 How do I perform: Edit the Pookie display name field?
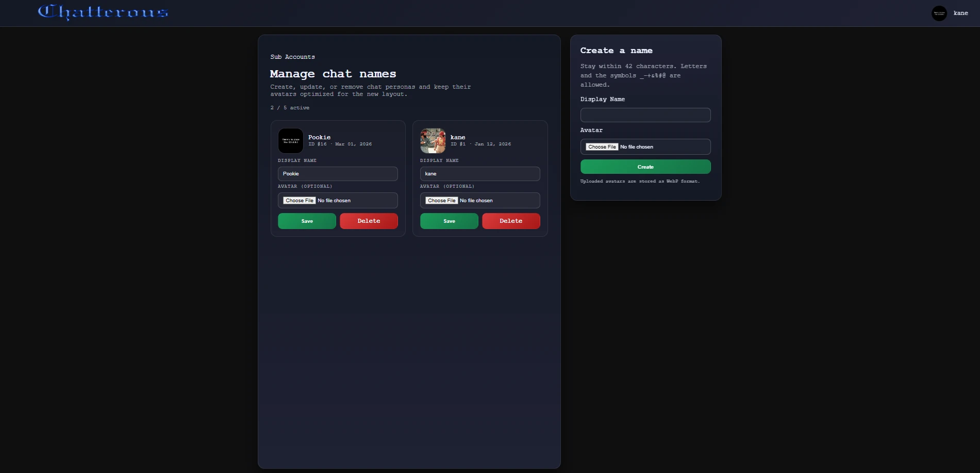point(338,174)
